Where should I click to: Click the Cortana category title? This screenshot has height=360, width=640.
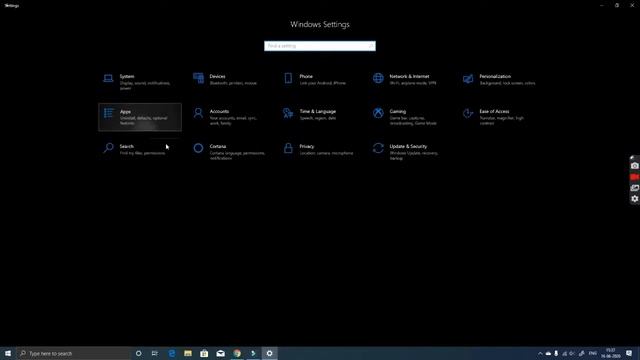pyautogui.click(x=218, y=146)
